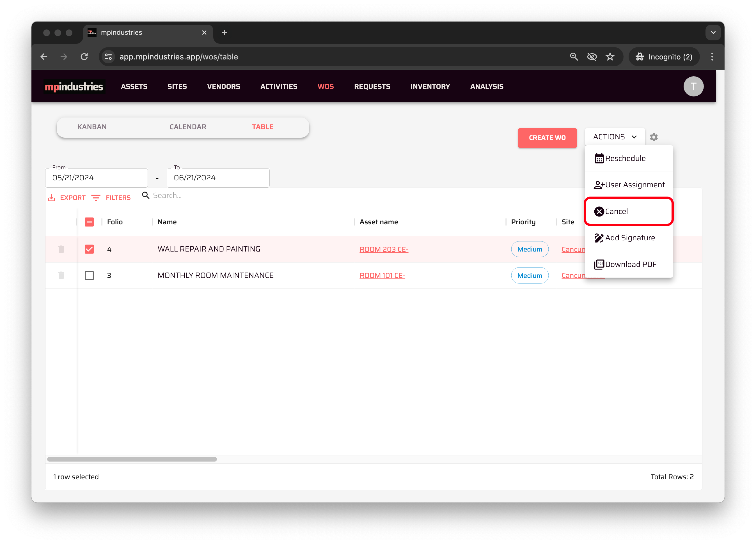This screenshot has height=544, width=756.
Task: Open the Filters icon
Action: [x=96, y=198]
